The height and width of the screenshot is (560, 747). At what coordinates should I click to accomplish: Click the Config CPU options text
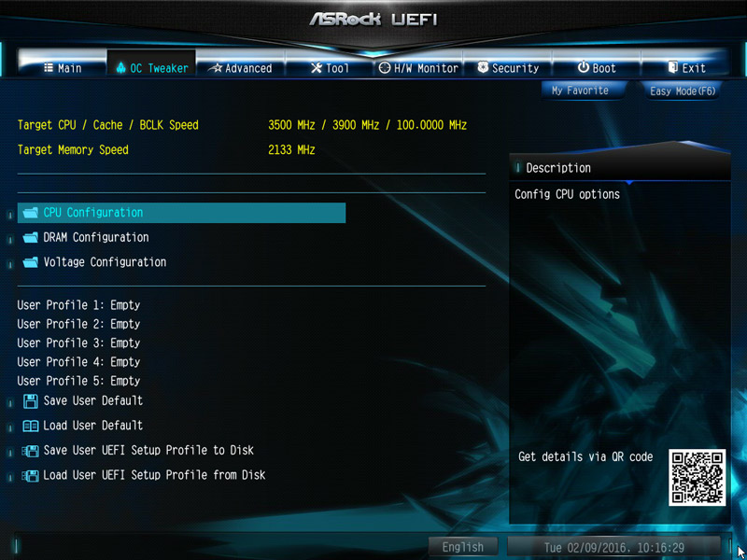click(x=567, y=194)
